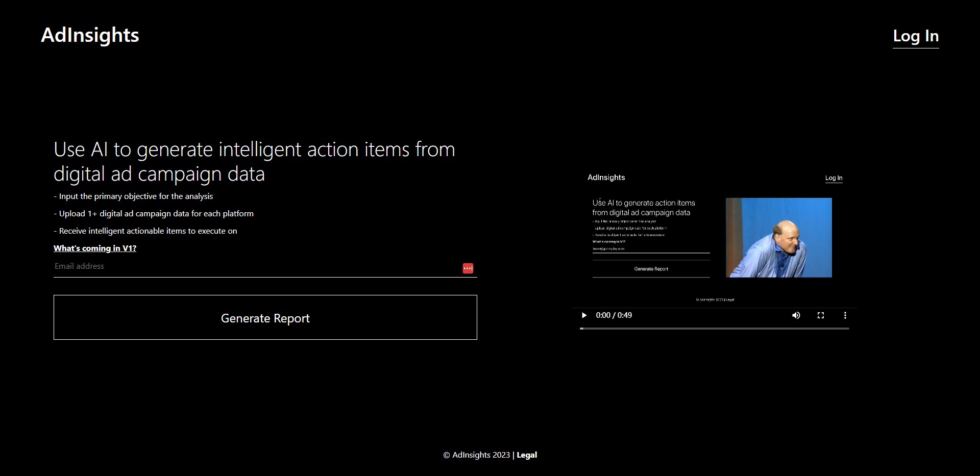
Task: Click the red LastPass icon in the email field
Action: [x=468, y=268]
